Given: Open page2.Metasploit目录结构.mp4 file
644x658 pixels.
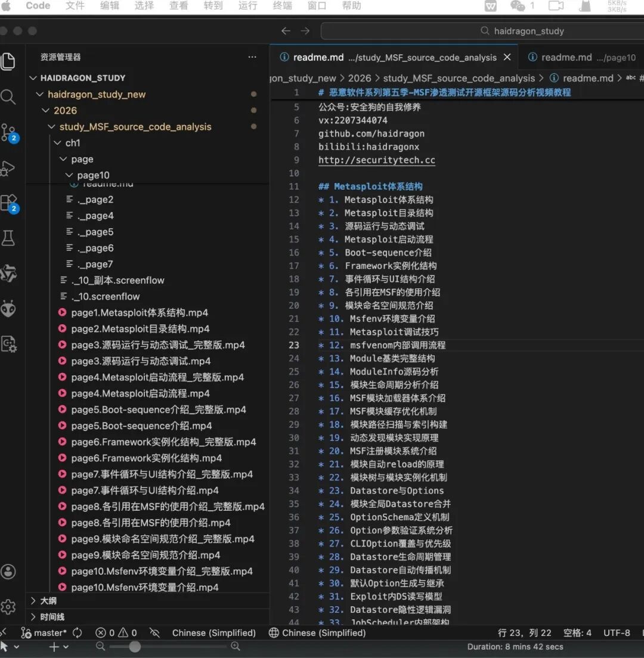Looking at the screenshot, I should tap(140, 328).
